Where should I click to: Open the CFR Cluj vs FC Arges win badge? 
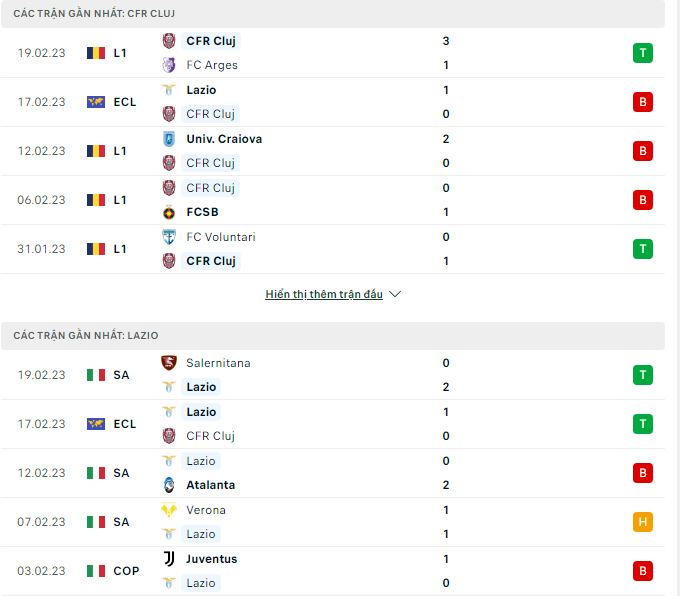pos(643,53)
